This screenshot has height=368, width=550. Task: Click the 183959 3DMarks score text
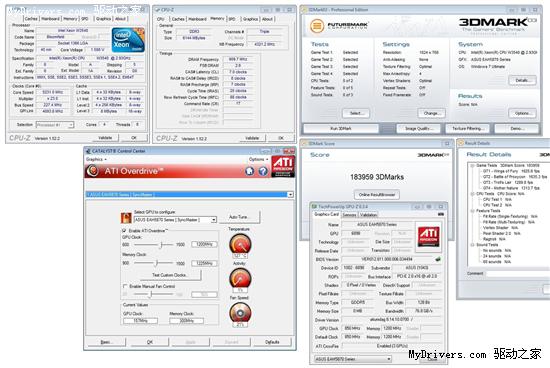point(377,177)
